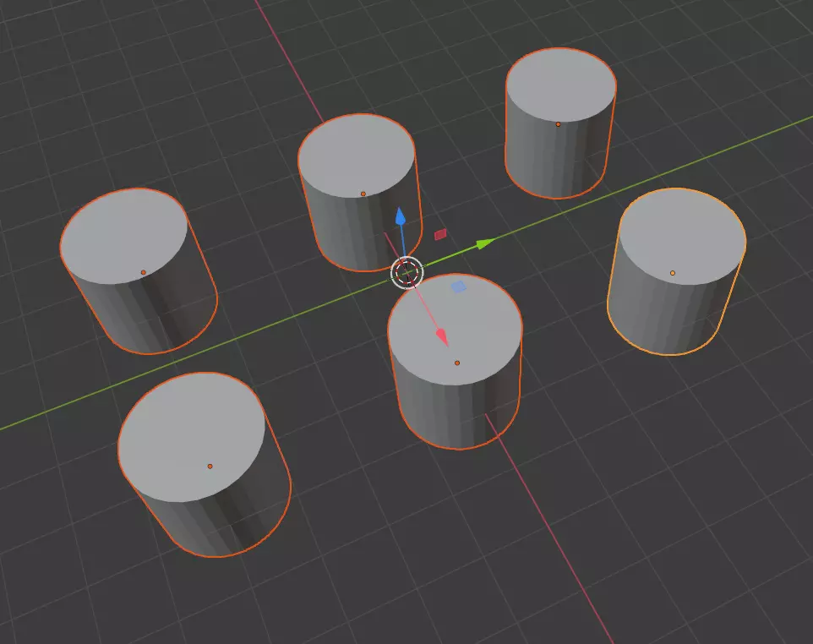
Task: Select the active cylinder with lighter yellow outline
Action: [x=677, y=271]
